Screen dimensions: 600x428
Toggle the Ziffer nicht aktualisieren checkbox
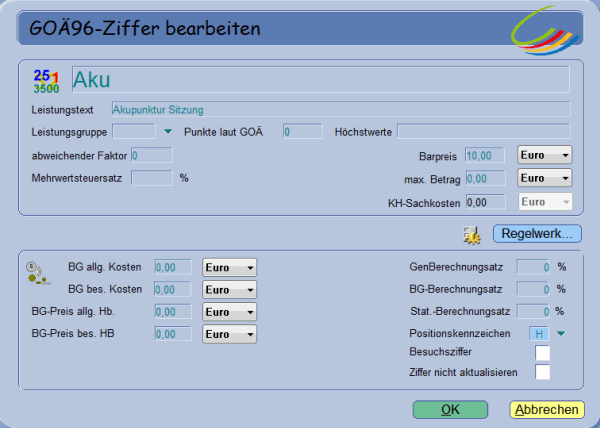(543, 372)
